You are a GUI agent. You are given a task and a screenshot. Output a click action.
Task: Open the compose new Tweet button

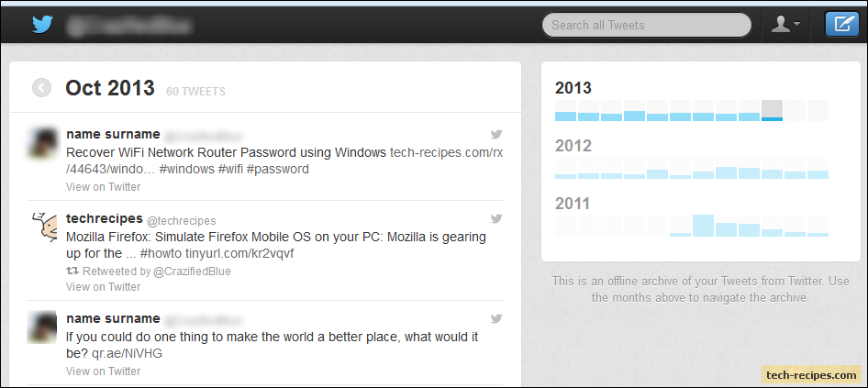tap(842, 25)
